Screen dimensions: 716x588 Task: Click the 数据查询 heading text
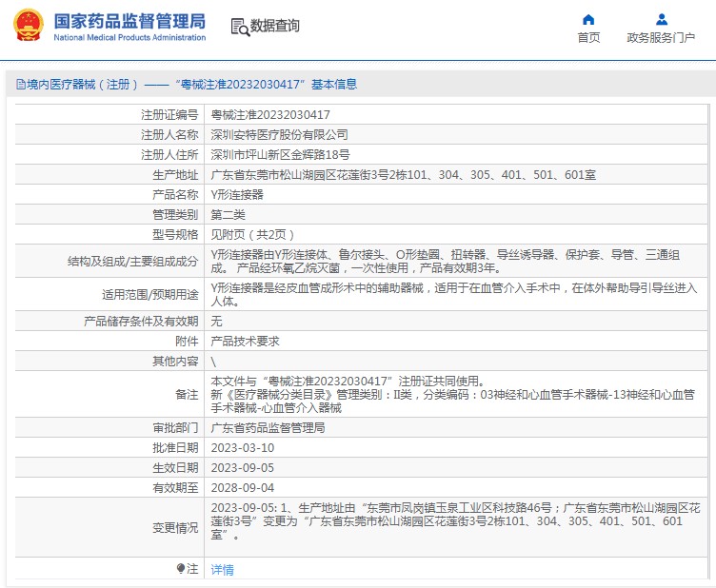pyautogui.click(x=275, y=27)
